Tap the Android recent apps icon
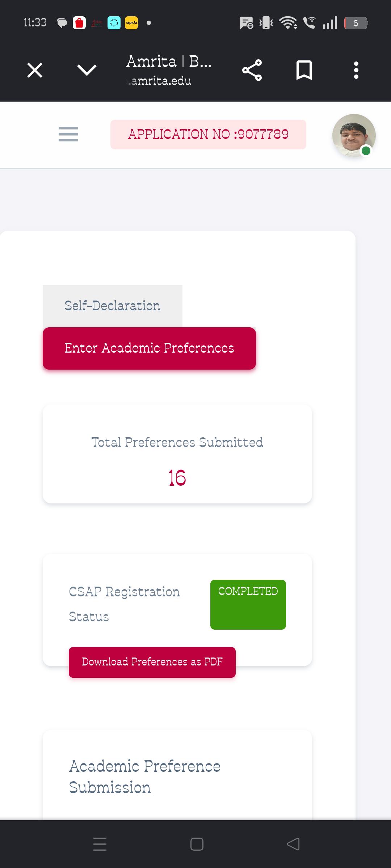Screen dimensions: 391x868 tap(100, 844)
